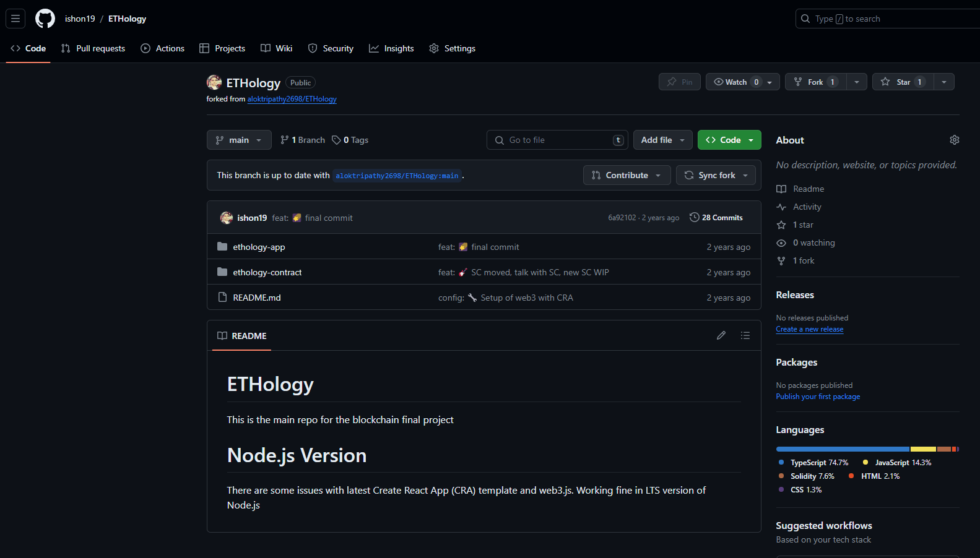Open the branch icon beside 1 Branch
980x558 pixels.
coord(284,140)
